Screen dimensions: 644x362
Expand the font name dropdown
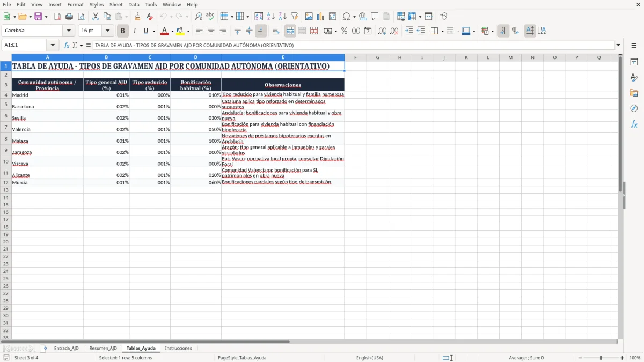(69, 31)
